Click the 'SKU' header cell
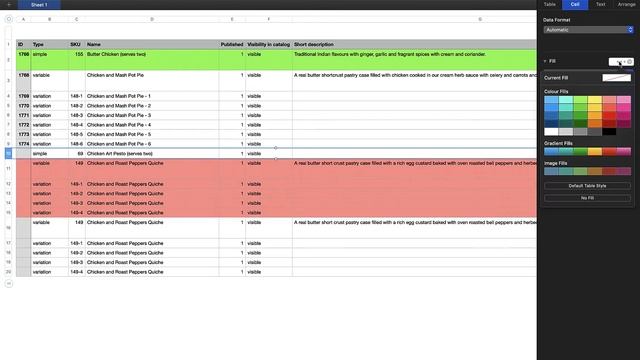Screen dimensions: 640x360 pos(77,44)
